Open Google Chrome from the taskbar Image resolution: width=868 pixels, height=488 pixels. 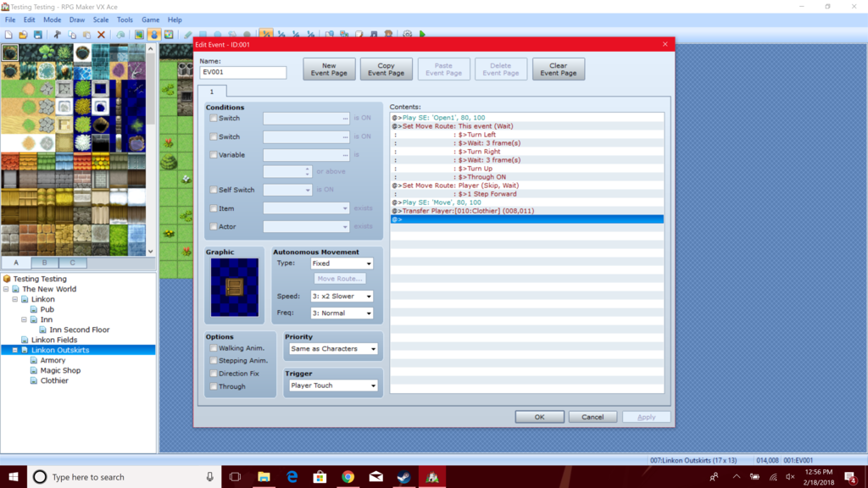pyautogui.click(x=348, y=477)
